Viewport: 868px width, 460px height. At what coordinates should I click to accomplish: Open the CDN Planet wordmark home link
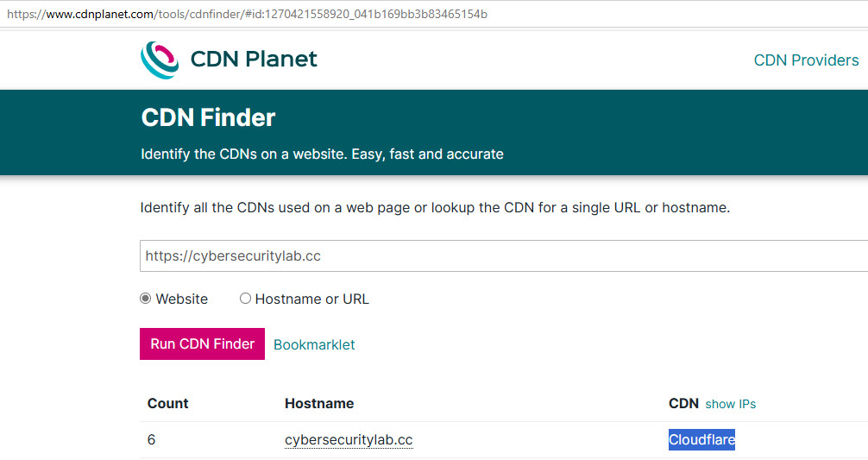(254, 60)
